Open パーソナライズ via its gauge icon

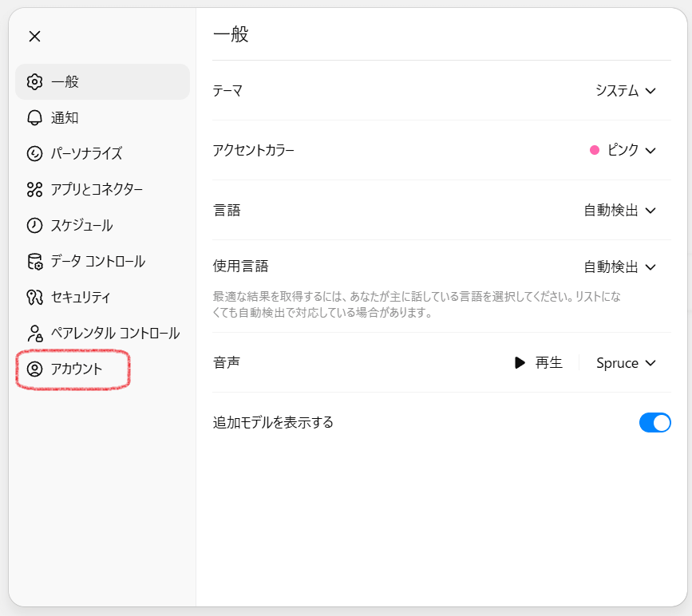pyautogui.click(x=34, y=153)
